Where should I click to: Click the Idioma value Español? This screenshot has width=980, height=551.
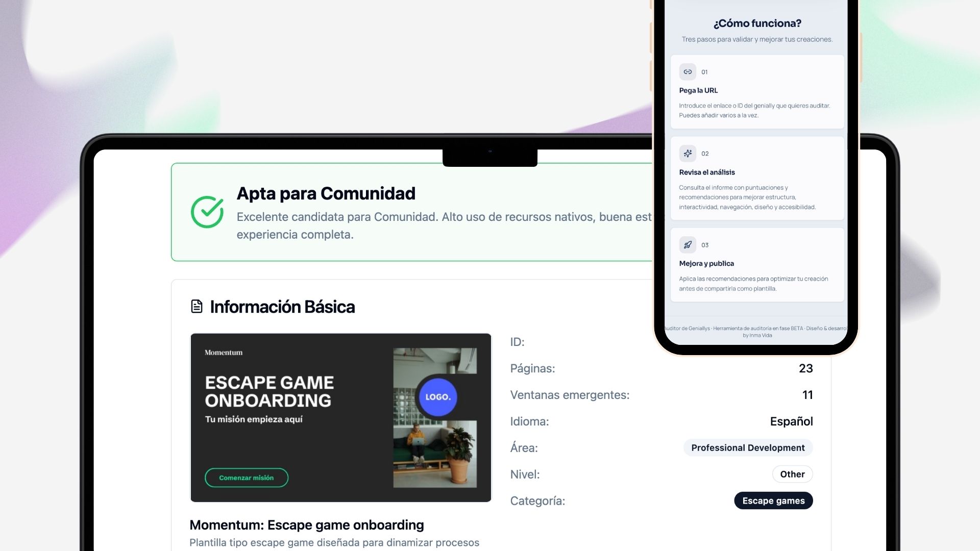791,421
